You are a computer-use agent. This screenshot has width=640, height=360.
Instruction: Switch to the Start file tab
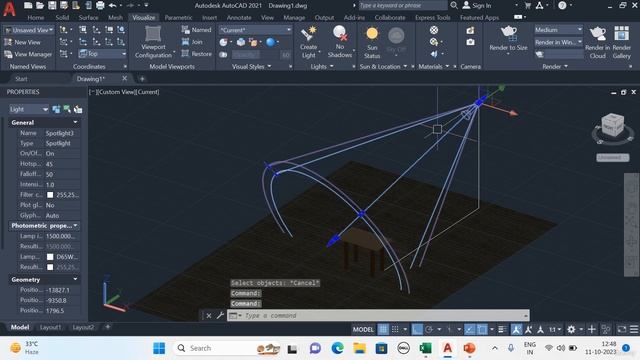click(21, 79)
